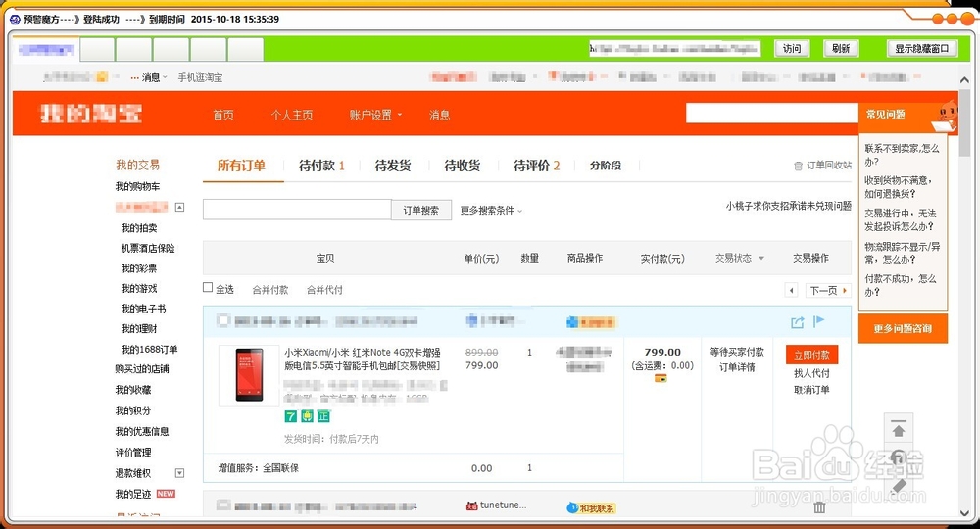Viewport: 980px width, 529px height.
Task: Click the vertical scrollbar down arrow
Action: [x=964, y=513]
